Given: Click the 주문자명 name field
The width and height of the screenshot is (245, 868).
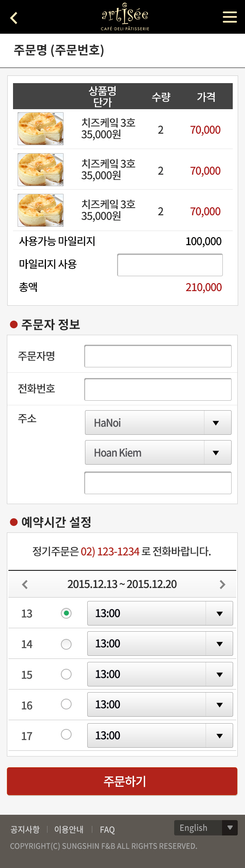Looking at the screenshot, I should click(x=158, y=356).
